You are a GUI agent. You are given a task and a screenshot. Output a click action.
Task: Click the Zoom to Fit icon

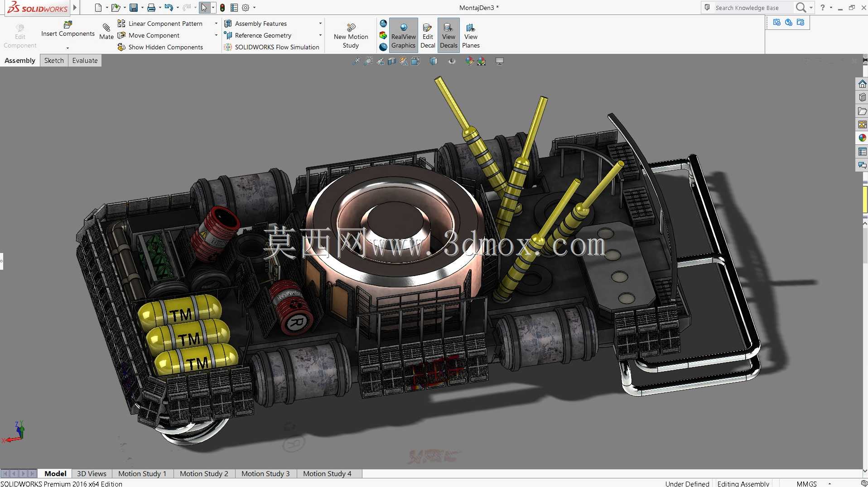[x=357, y=61]
